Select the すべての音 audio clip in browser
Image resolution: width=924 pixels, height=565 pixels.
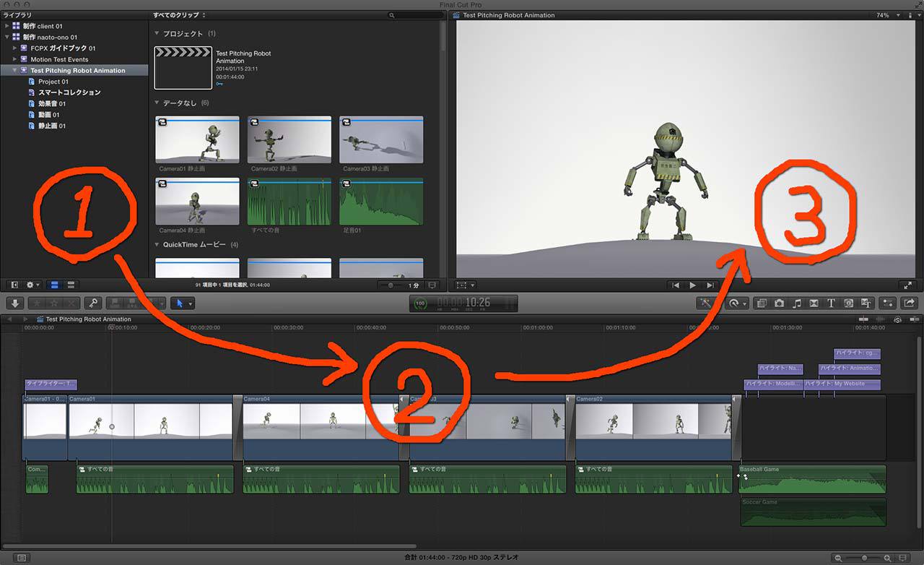point(289,202)
